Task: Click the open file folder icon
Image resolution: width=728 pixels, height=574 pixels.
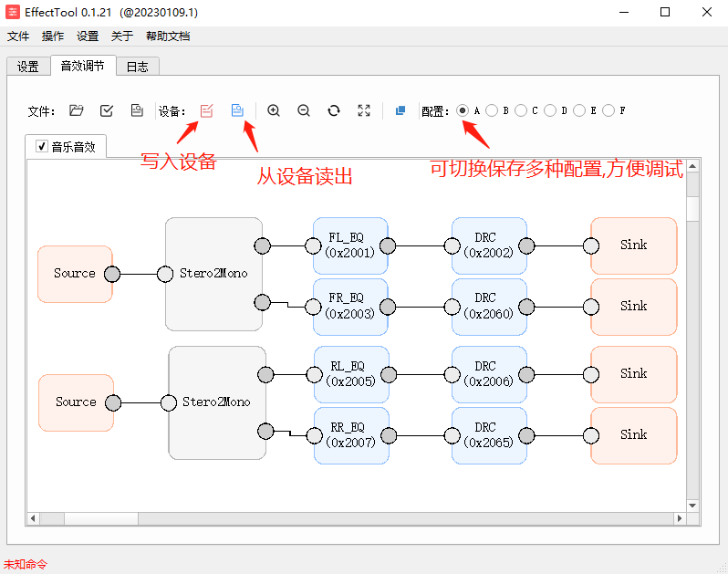Action: pos(77,110)
